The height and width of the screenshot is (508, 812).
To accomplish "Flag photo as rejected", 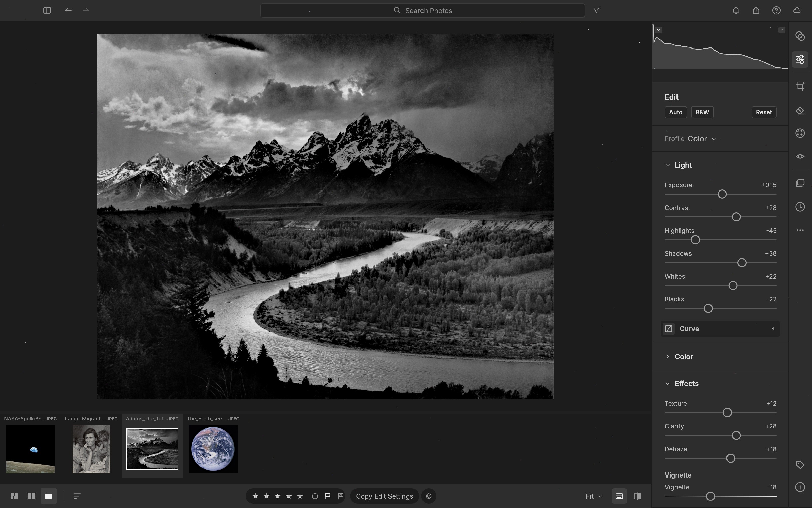I will 340,496.
